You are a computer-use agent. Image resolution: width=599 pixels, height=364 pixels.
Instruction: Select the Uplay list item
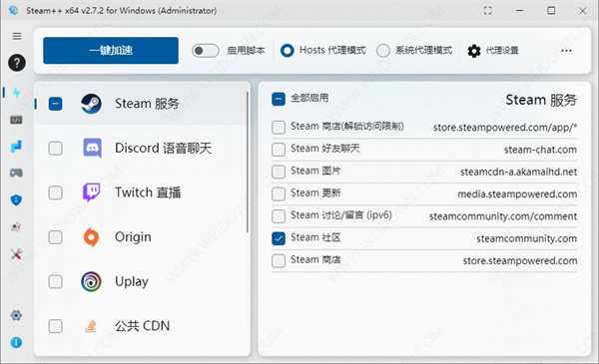point(142,282)
